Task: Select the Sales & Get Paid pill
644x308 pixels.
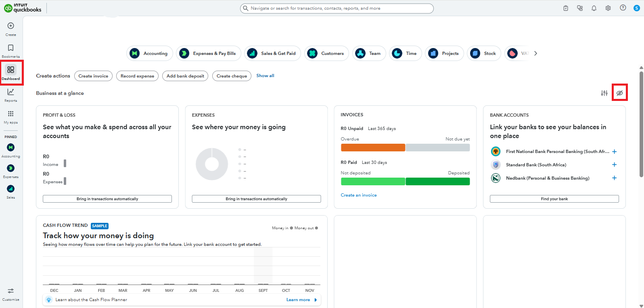Action: click(272, 53)
